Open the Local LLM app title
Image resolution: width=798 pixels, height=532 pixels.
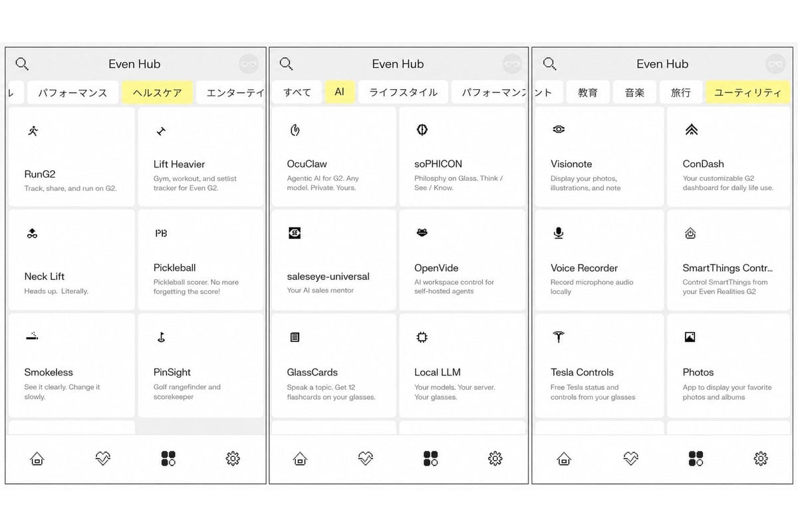[x=438, y=372]
